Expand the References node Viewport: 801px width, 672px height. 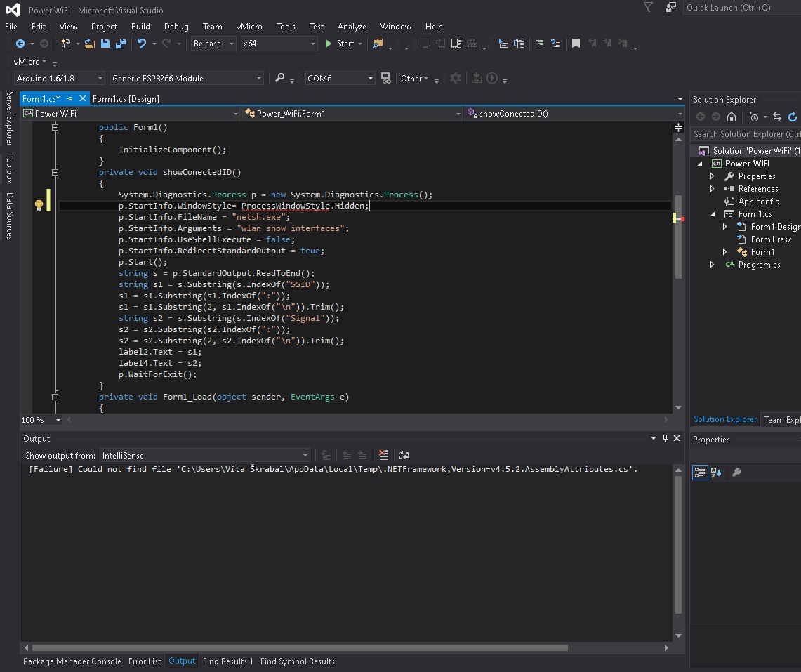712,189
